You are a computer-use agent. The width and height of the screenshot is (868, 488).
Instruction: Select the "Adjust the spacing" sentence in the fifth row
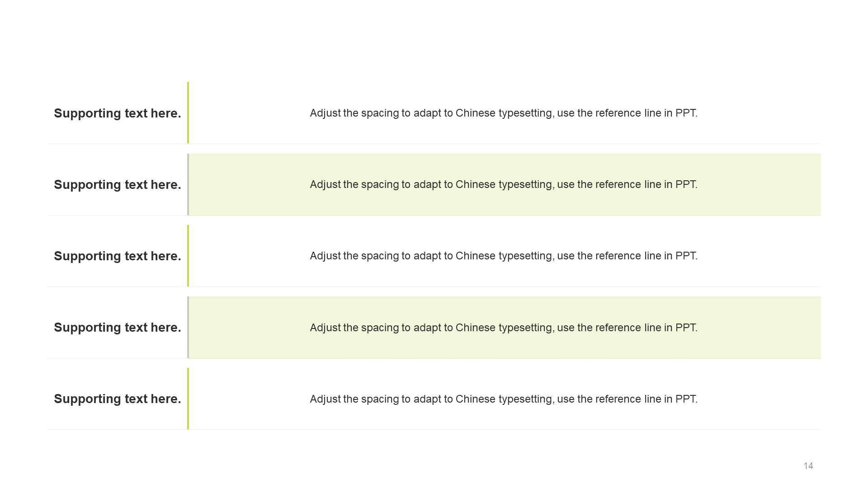(x=503, y=399)
